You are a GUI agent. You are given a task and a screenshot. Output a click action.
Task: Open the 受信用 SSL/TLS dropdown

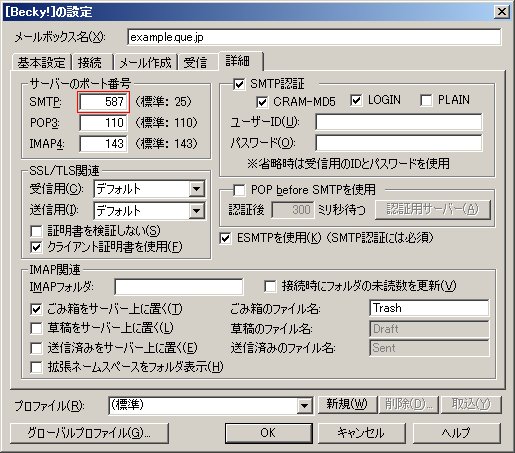click(x=196, y=189)
